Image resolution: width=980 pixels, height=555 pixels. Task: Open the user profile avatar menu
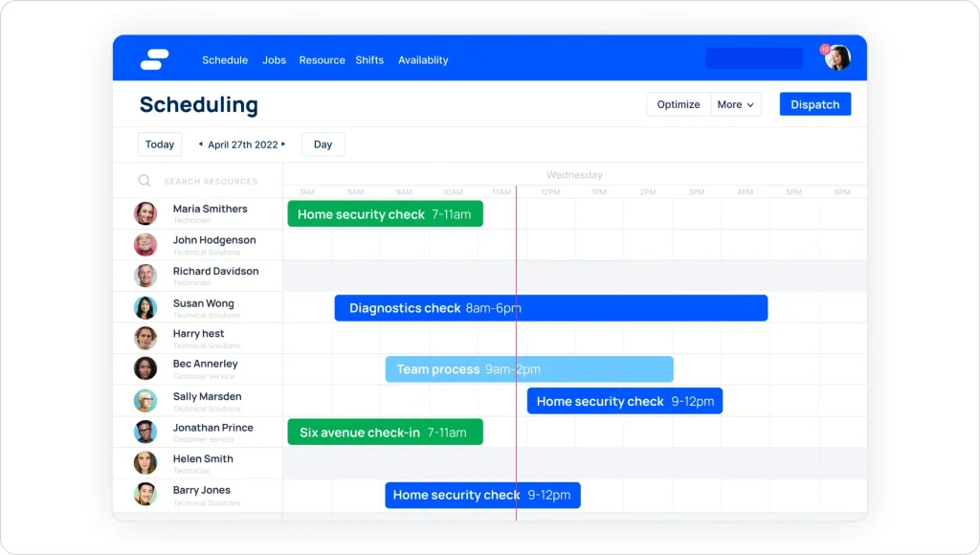coord(837,58)
